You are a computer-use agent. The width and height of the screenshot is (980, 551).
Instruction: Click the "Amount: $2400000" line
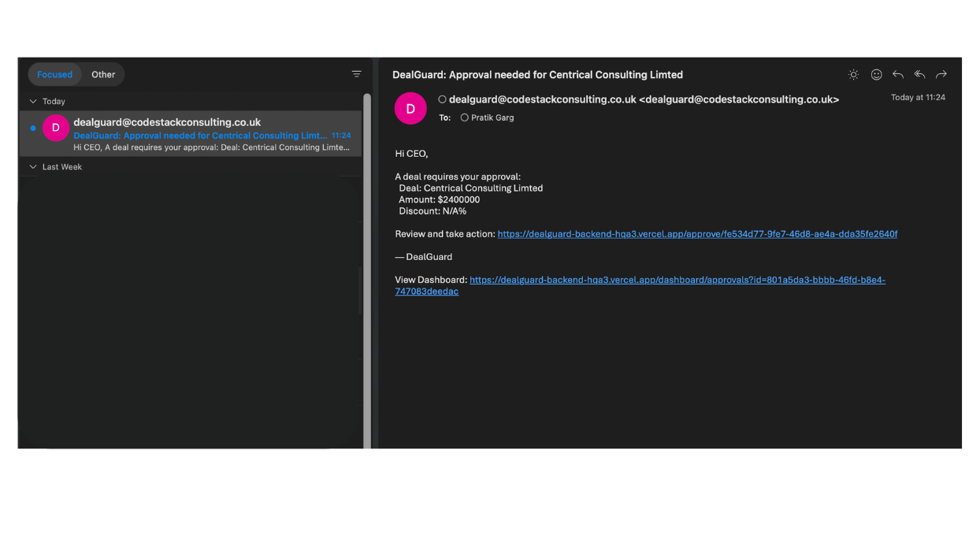coord(439,200)
